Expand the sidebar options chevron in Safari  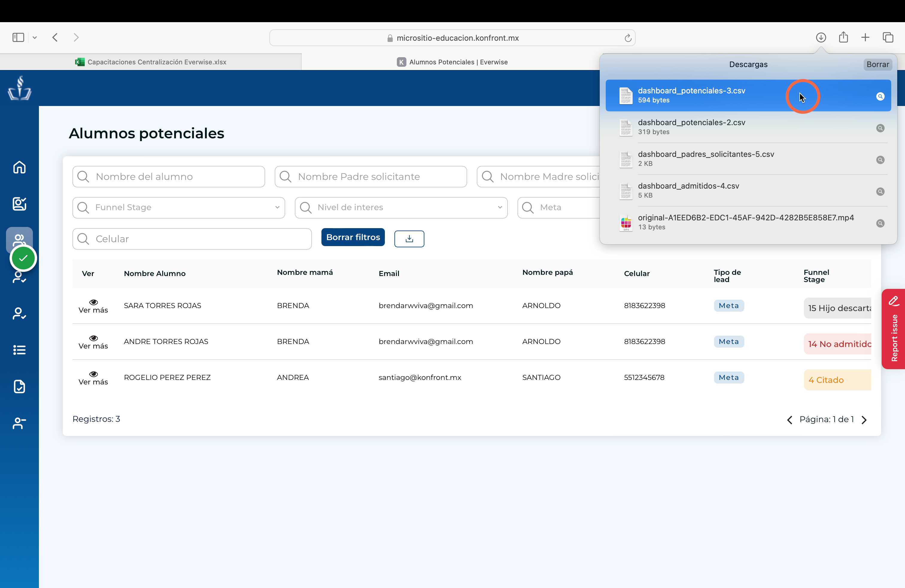point(35,37)
